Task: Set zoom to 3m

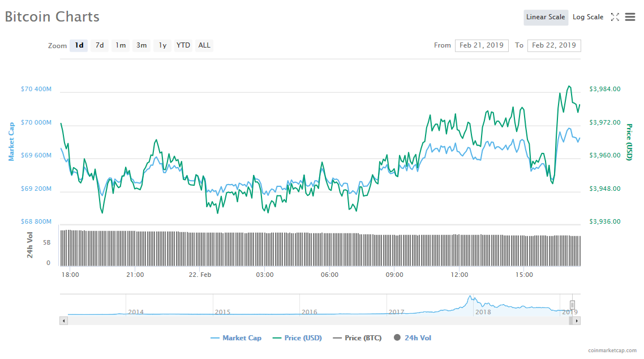Action: coord(141,45)
